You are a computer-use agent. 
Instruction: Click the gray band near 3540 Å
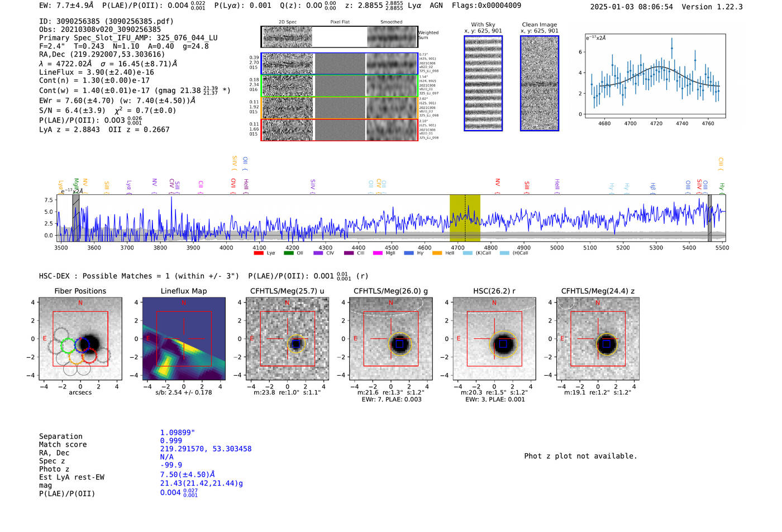tap(76, 218)
